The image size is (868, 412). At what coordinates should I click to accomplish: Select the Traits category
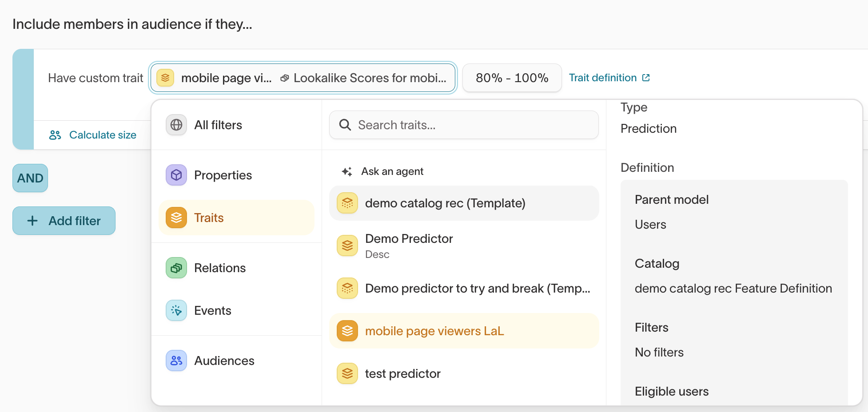click(236, 218)
